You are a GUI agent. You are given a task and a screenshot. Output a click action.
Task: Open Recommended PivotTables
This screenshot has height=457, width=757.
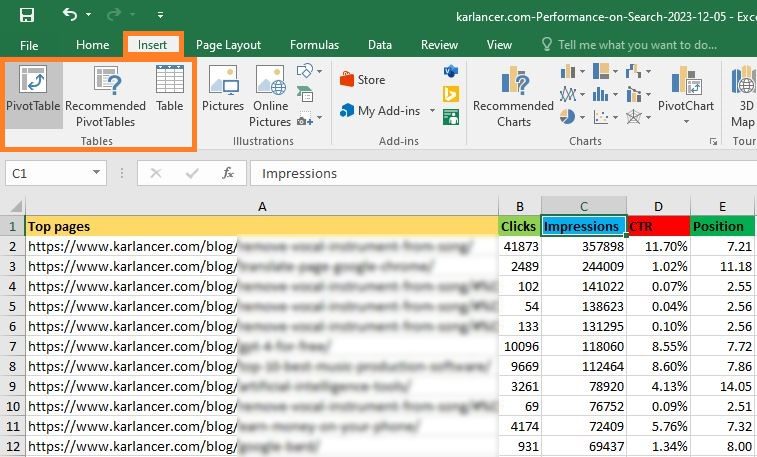click(x=105, y=97)
